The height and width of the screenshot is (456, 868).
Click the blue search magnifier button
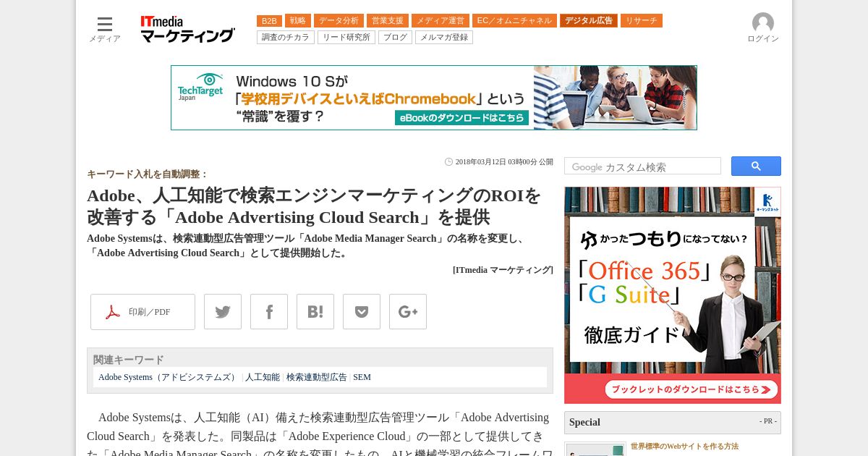(x=756, y=166)
